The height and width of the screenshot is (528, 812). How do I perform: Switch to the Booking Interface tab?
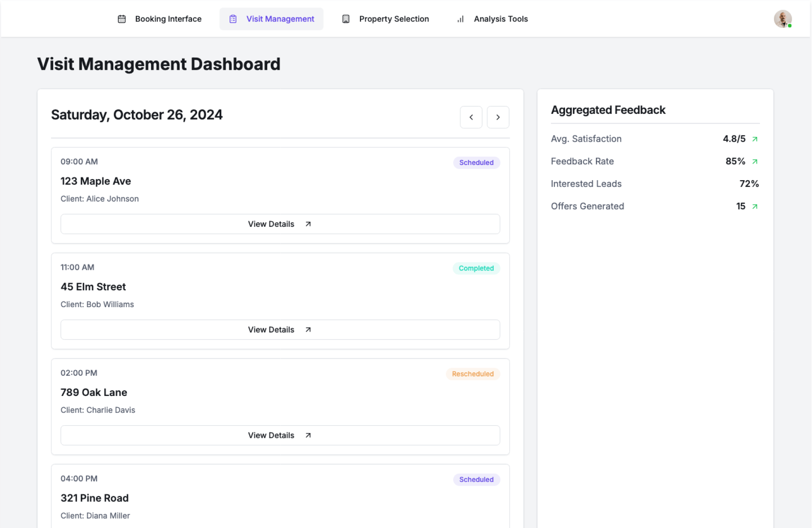click(x=168, y=19)
